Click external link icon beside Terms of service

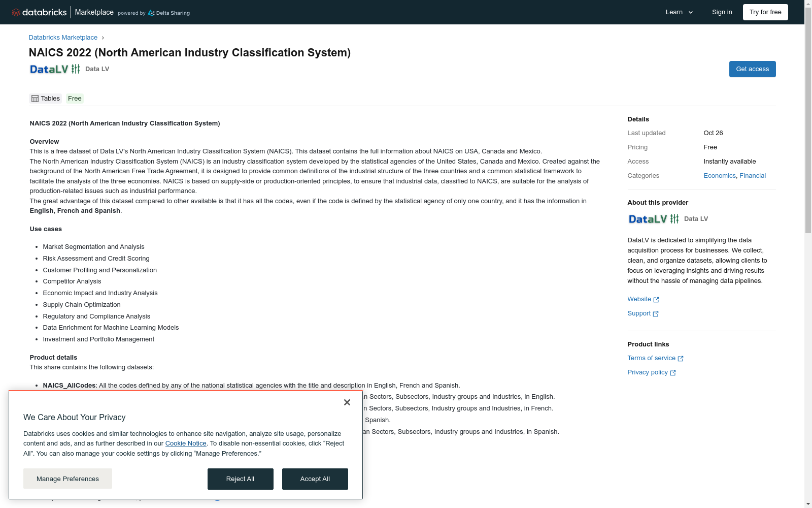(681, 359)
